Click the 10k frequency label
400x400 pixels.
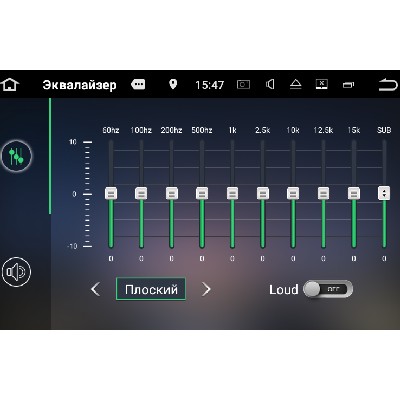pos(293,130)
